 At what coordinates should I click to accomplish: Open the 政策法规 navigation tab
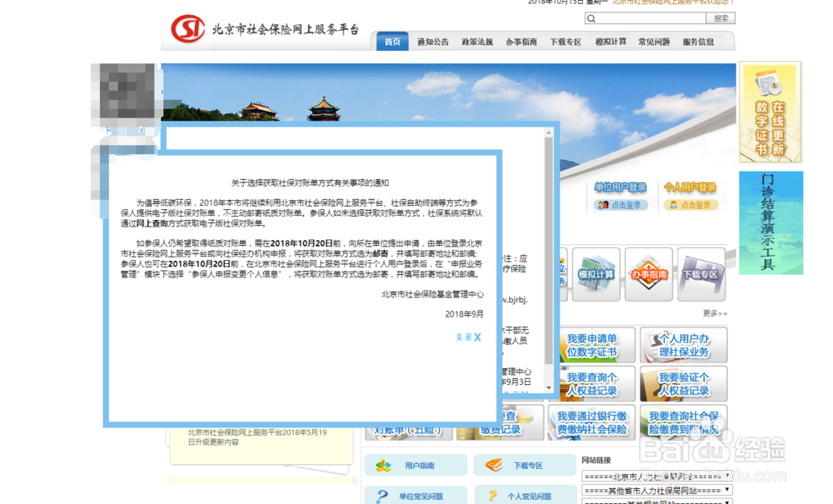[477, 42]
